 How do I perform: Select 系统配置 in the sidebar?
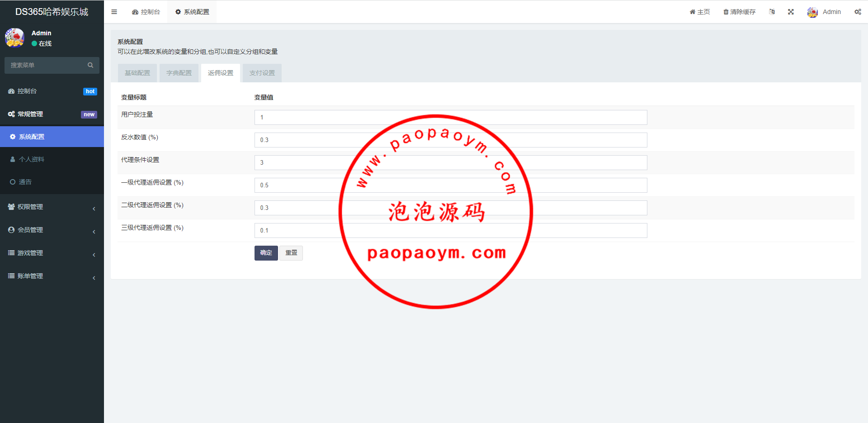[52, 137]
